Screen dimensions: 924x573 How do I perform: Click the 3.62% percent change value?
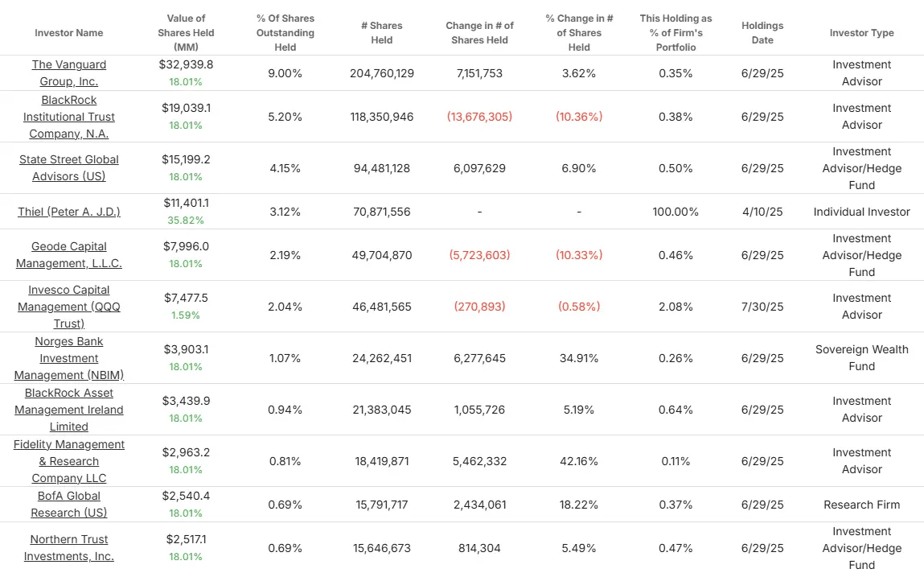tap(579, 73)
